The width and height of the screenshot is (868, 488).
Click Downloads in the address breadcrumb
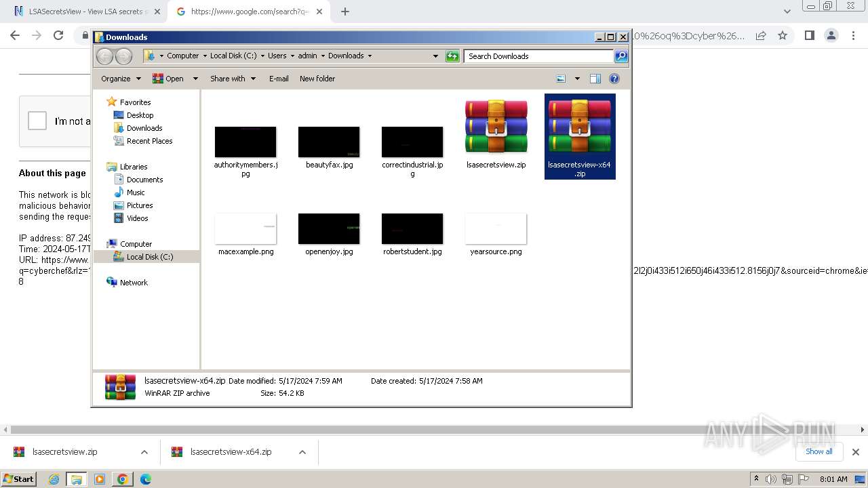click(x=346, y=56)
